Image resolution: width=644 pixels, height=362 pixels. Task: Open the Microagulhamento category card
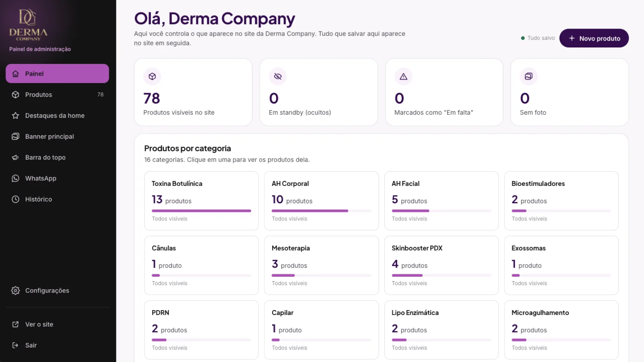pyautogui.click(x=561, y=330)
